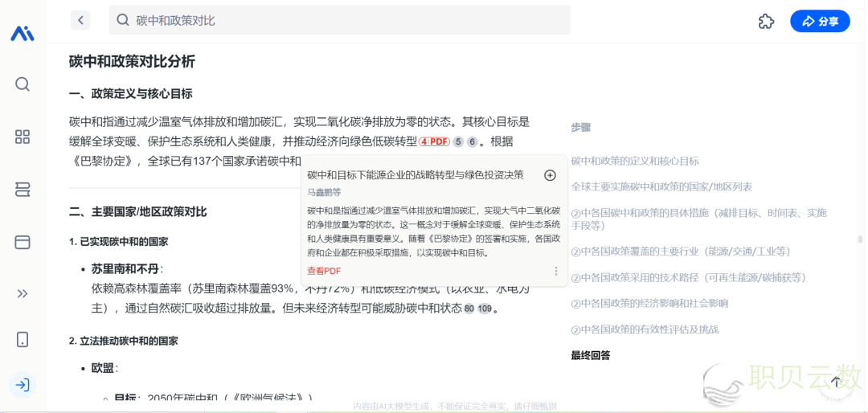868x413 pixels.
Task: Open the search icon in left sidebar
Action: tap(23, 84)
